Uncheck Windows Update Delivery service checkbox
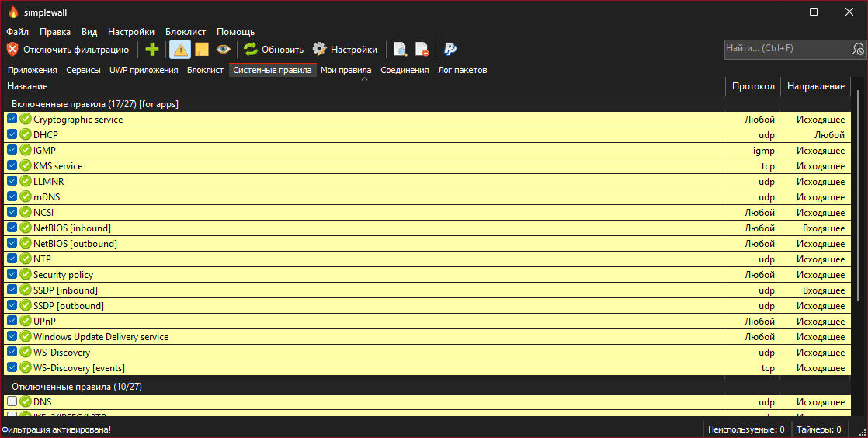 pyautogui.click(x=12, y=336)
